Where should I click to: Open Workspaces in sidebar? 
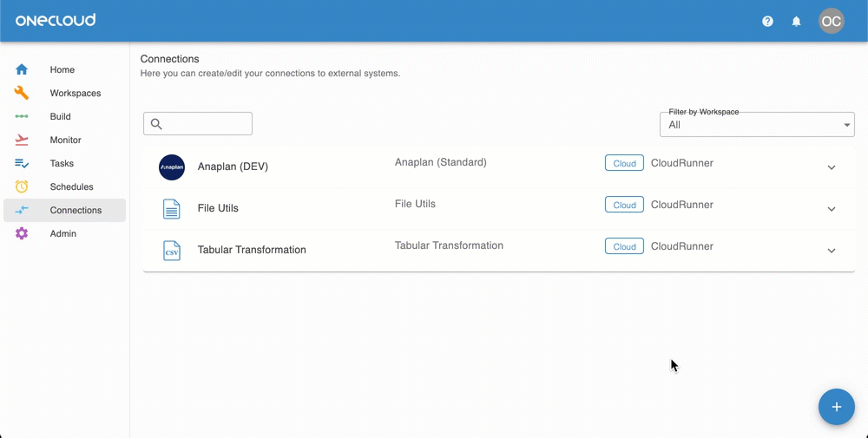64,93
